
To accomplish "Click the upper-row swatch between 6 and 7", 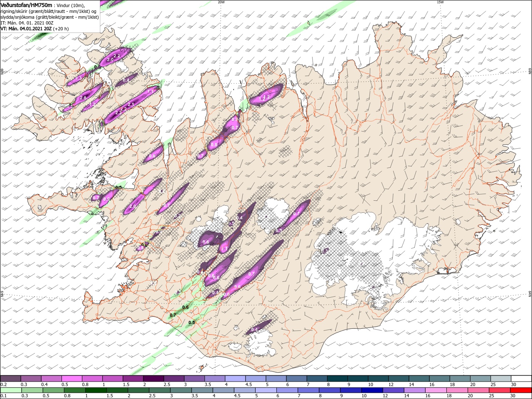I will tap(297, 379).
